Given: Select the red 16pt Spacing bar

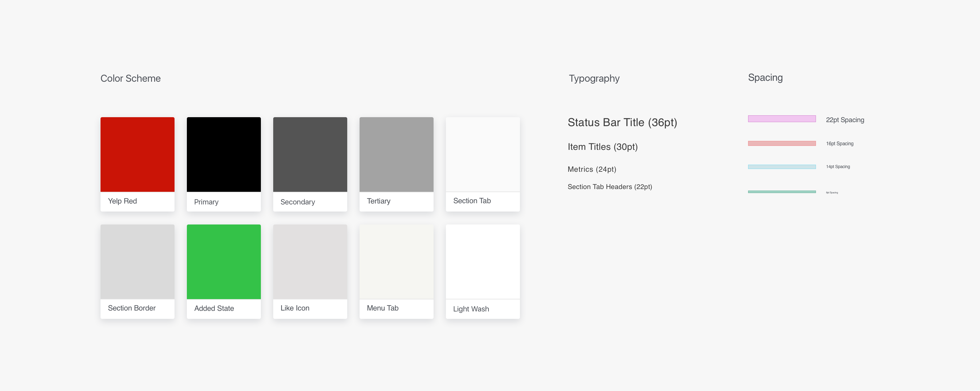Looking at the screenshot, I should pos(781,143).
